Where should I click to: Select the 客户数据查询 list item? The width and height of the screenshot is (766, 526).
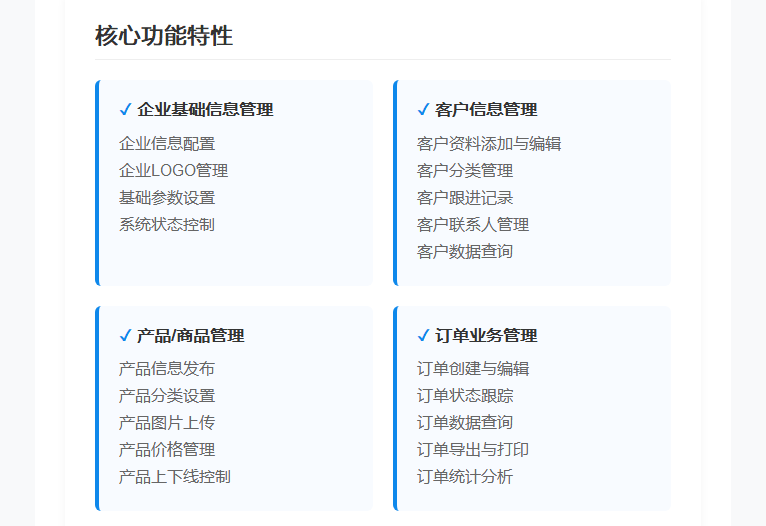point(465,252)
